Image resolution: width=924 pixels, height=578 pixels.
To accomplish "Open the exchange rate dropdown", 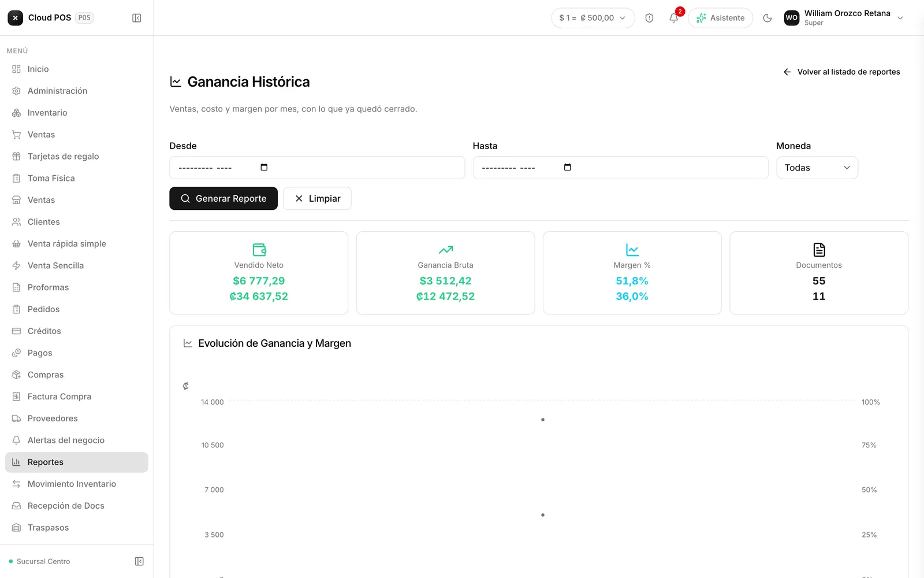I will 593,18.
